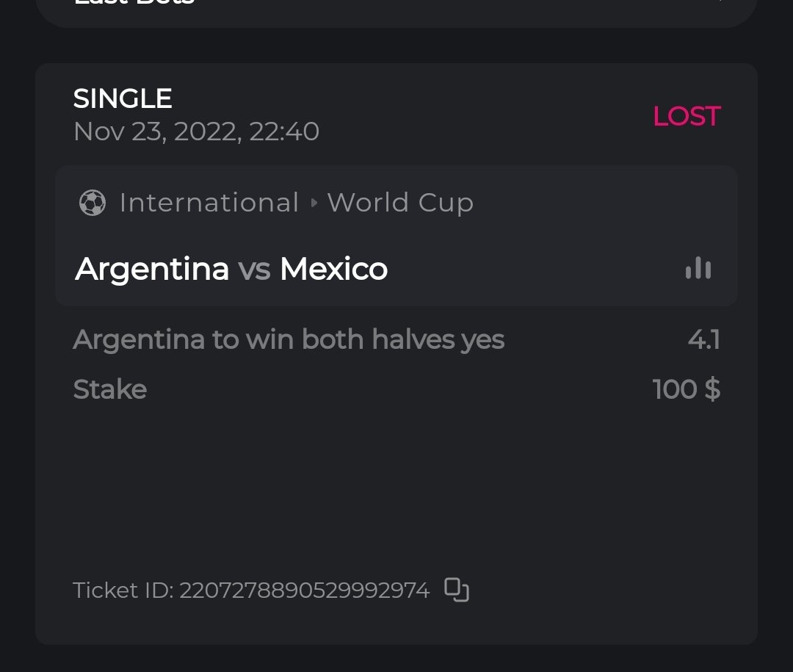Open match statistics bar chart icon

pyautogui.click(x=698, y=269)
